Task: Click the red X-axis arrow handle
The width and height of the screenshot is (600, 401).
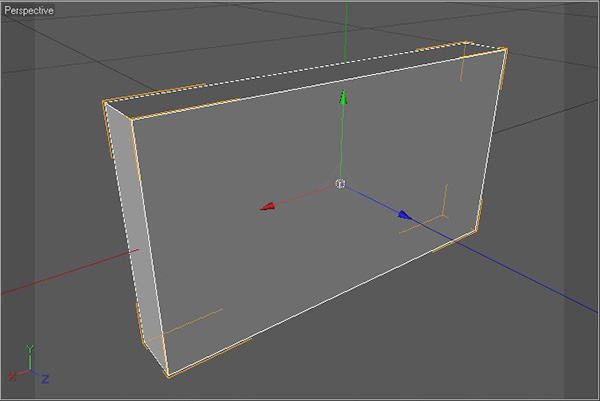Action: click(268, 206)
